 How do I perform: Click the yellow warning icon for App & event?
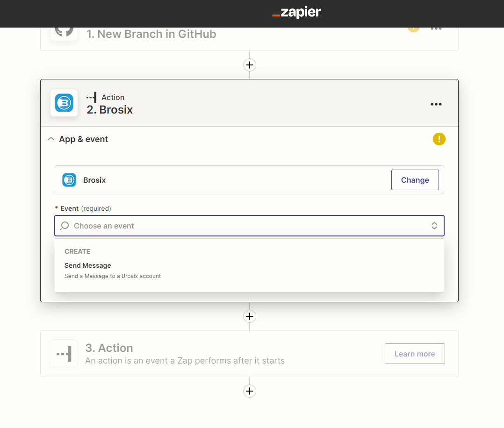(x=439, y=139)
